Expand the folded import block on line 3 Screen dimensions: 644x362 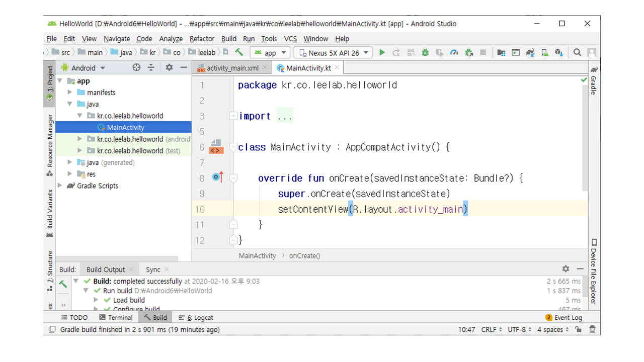pos(233,116)
